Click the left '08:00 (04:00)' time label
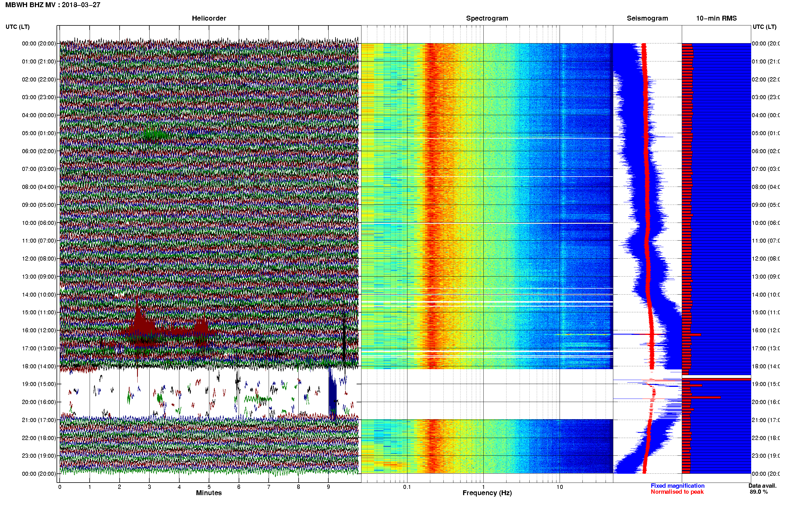This screenshot has width=812, height=508. tap(39, 187)
